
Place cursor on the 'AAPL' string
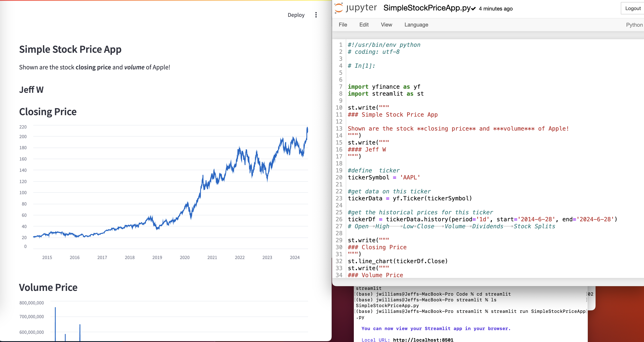click(x=410, y=178)
